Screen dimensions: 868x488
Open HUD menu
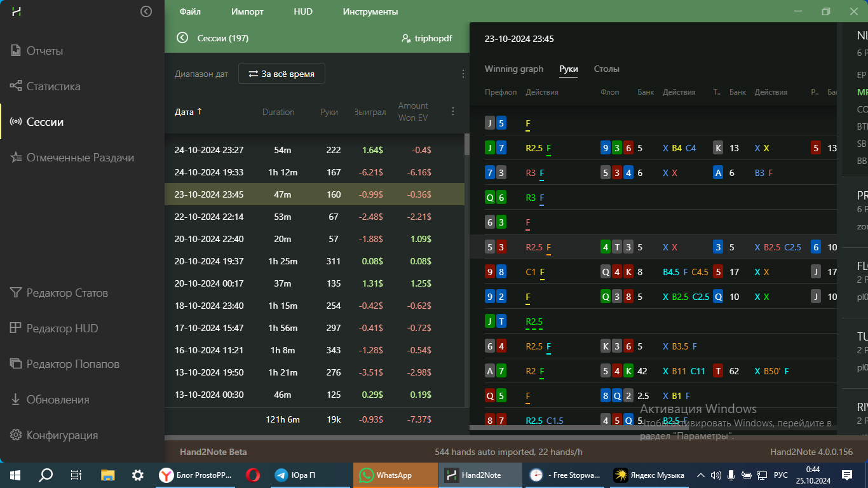coord(303,11)
